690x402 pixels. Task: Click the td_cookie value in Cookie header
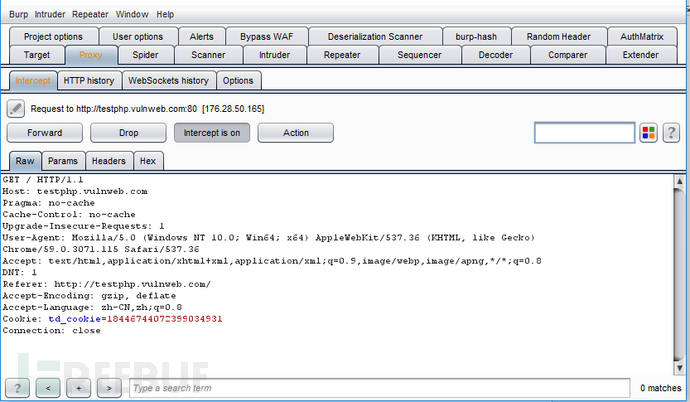[165, 319]
